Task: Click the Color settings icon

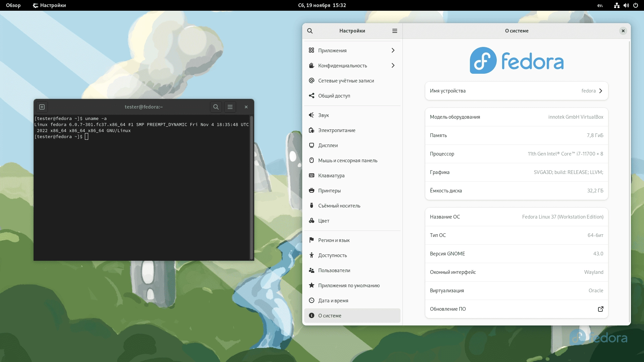Action: (x=312, y=221)
